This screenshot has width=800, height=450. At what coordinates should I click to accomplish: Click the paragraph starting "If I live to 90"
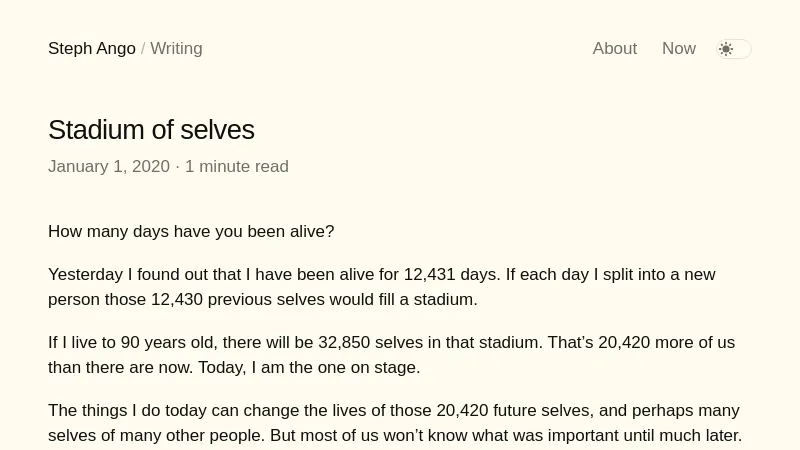(391, 355)
